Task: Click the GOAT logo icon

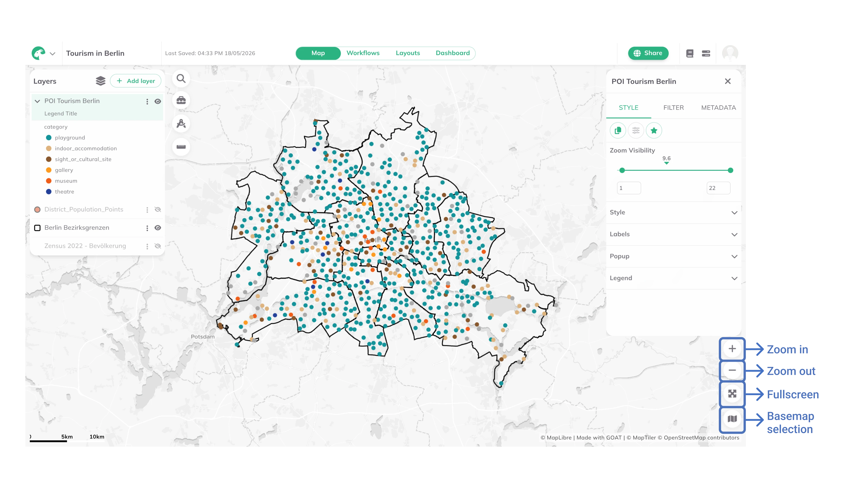Action: point(38,53)
